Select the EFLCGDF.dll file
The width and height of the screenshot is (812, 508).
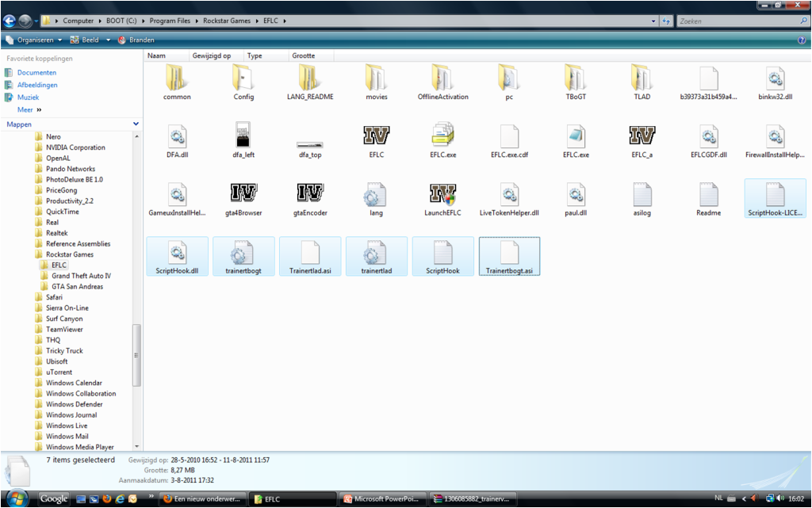[708, 141]
